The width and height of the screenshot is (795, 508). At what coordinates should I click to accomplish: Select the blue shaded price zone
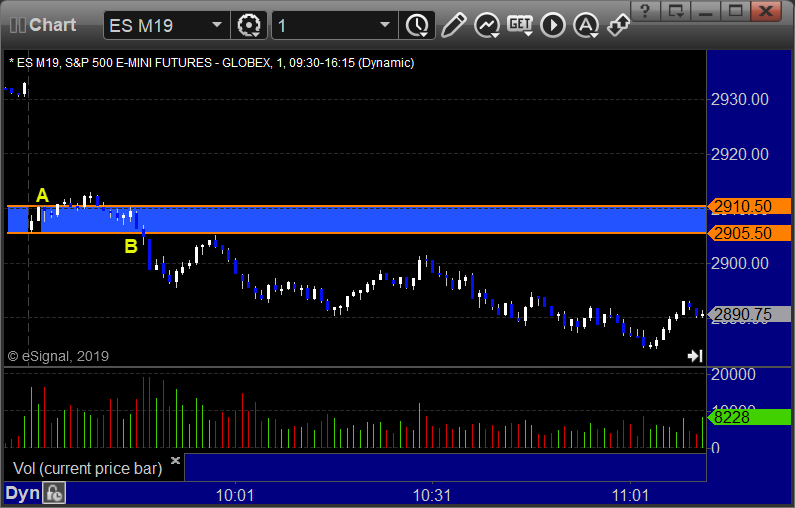(356, 220)
